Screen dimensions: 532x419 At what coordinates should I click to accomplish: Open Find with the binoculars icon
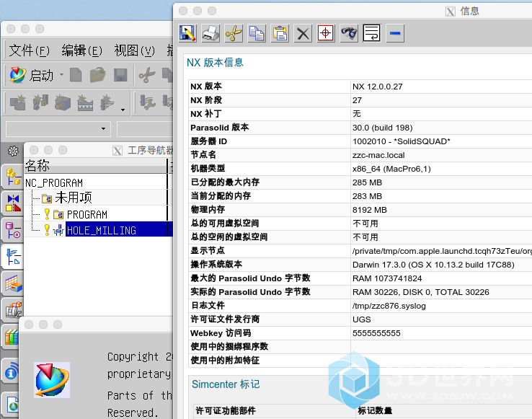pos(349,33)
